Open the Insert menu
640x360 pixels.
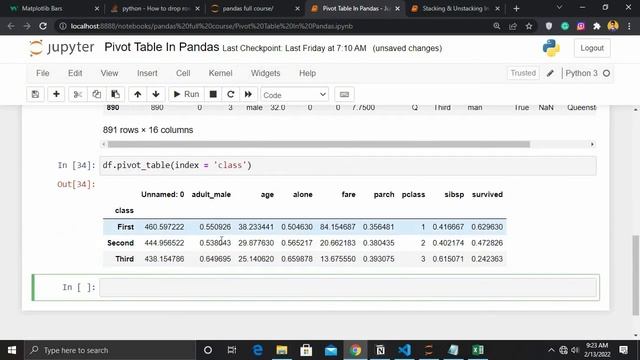(147, 73)
